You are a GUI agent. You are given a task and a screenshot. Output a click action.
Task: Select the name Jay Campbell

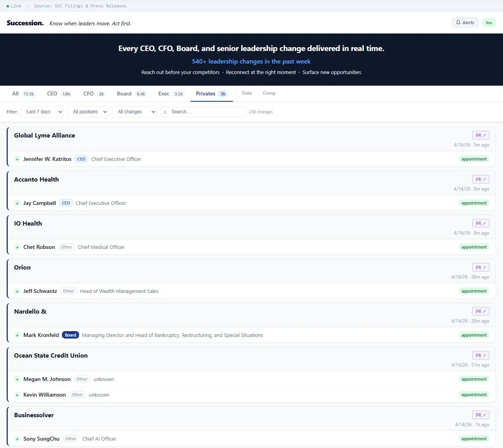(x=39, y=203)
